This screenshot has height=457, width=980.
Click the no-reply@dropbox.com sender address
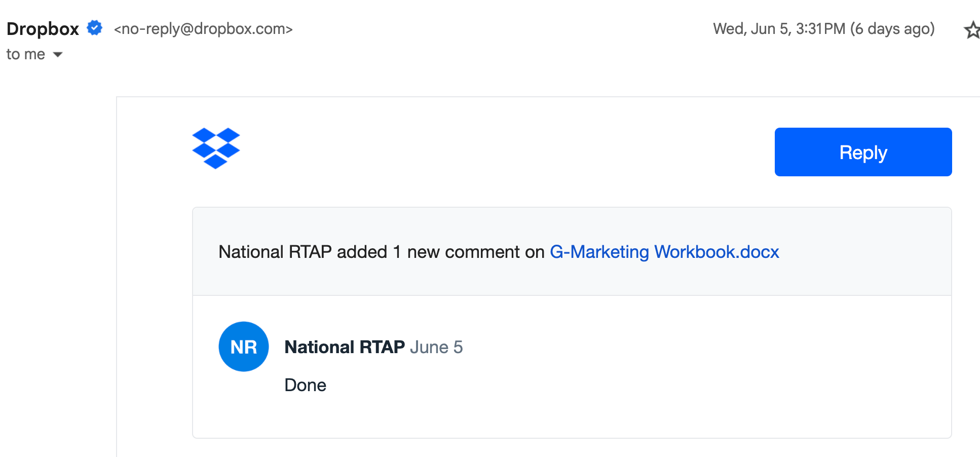pyautogui.click(x=203, y=29)
